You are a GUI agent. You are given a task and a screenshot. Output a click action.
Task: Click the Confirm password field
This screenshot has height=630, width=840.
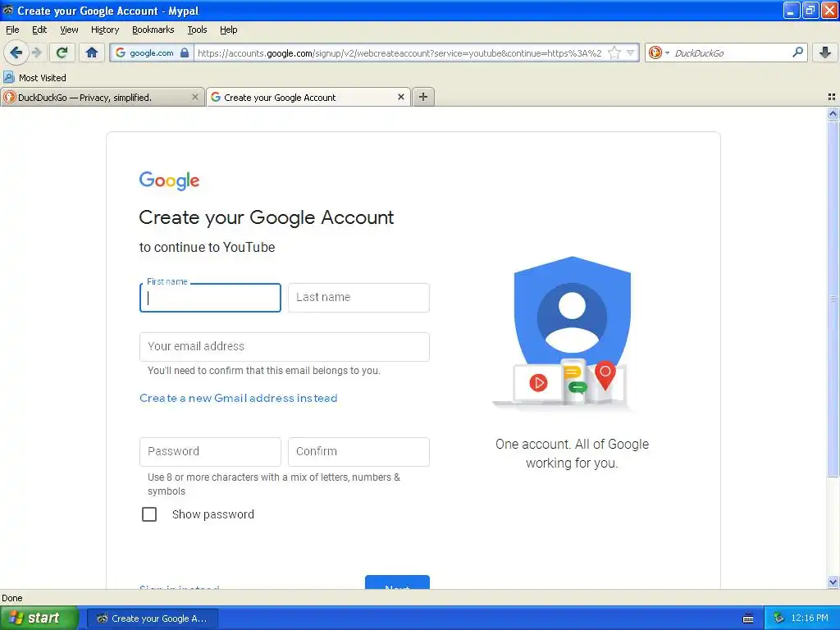[x=358, y=452]
